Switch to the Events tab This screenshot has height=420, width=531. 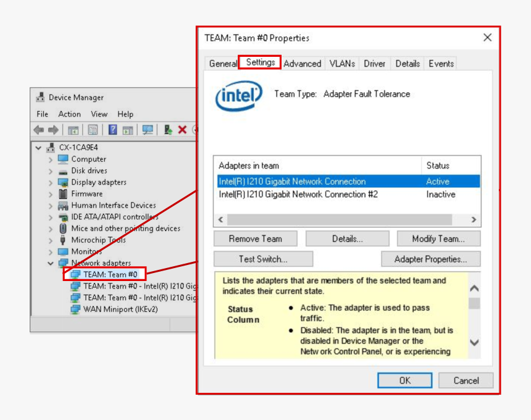coord(441,64)
